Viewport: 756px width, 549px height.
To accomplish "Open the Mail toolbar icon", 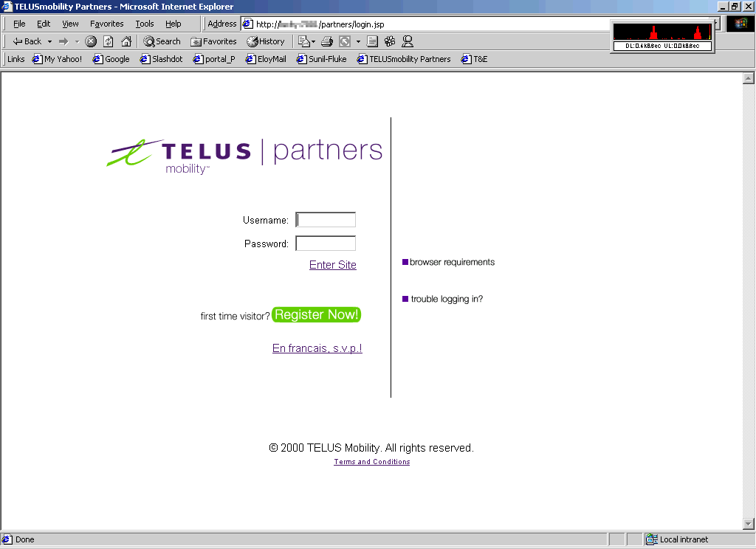I will click(x=303, y=41).
